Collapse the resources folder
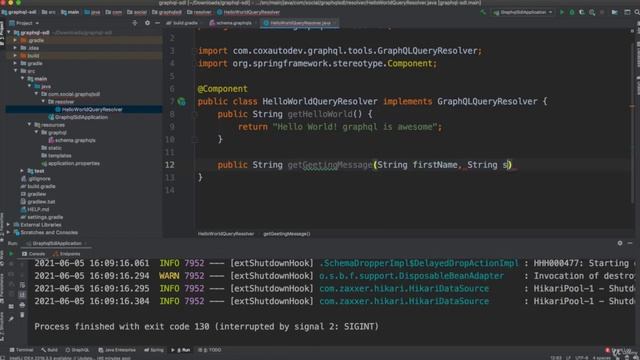640x360 pixels. (x=29, y=125)
